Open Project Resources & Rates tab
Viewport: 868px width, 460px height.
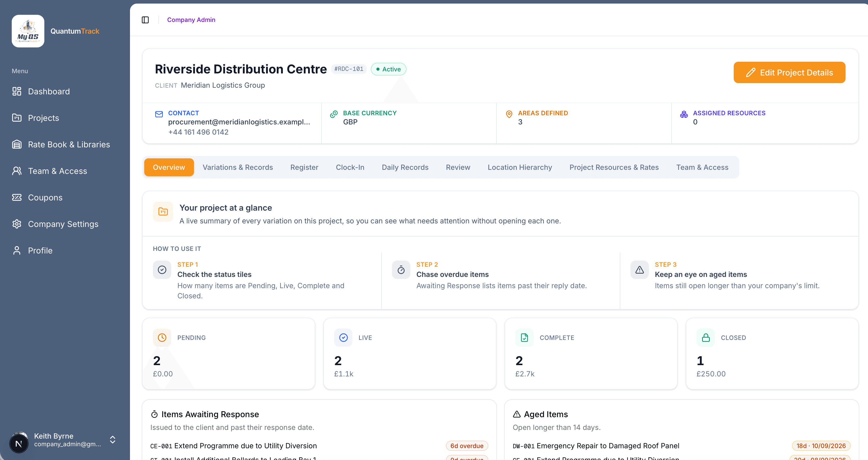click(x=614, y=167)
